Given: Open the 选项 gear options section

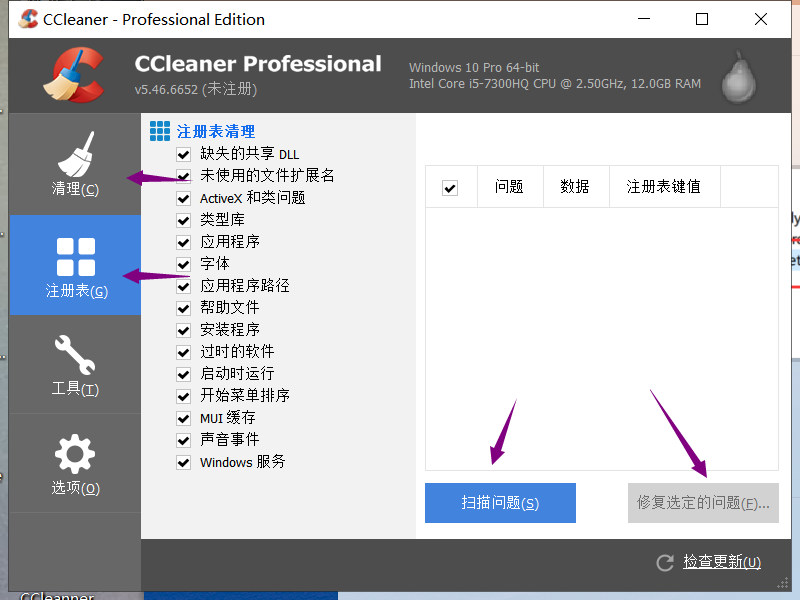Looking at the screenshot, I should (75, 454).
